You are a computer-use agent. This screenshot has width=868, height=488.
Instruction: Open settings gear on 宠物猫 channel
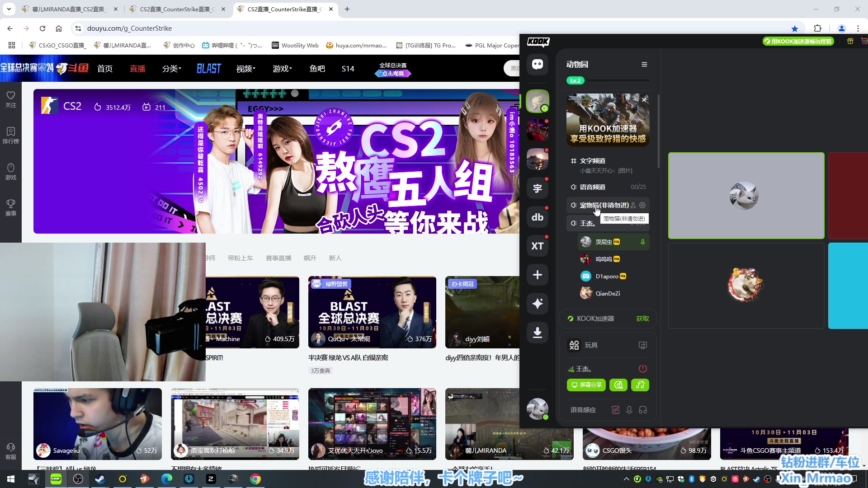[642, 205]
